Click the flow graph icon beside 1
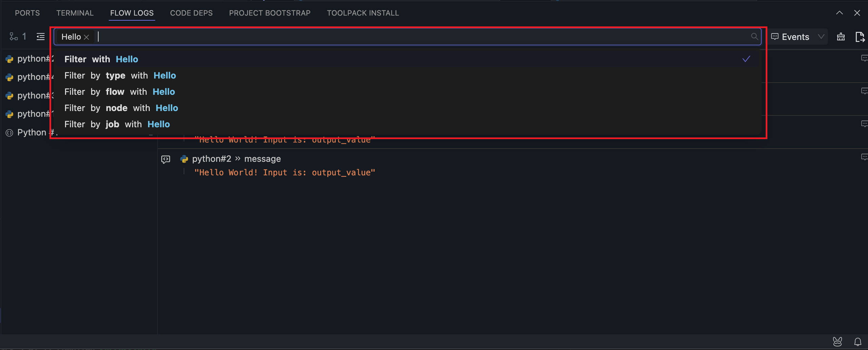Image resolution: width=868 pixels, height=350 pixels. click(14, 37)
